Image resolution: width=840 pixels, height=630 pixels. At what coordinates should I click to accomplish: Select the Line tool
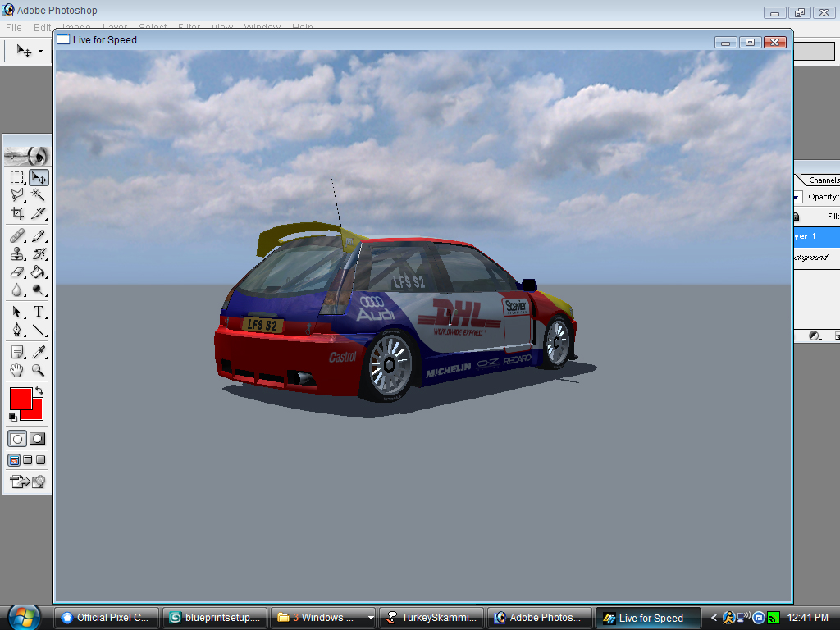(x=38, y=330)
